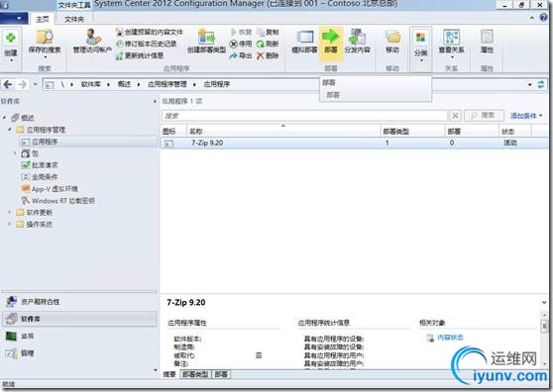The width and height of the screenshot is (553, 392).
Task: Click the navigation Forward arrow
Action: [22, 84]
